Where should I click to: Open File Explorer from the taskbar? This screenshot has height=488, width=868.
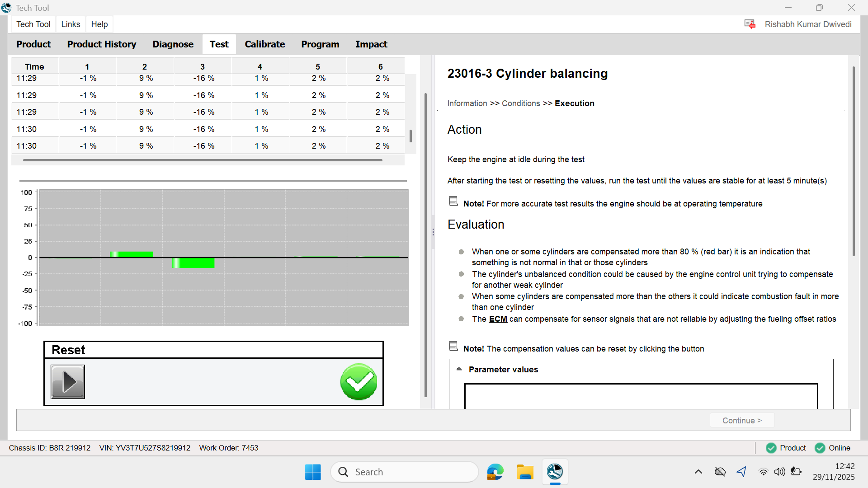525,472
